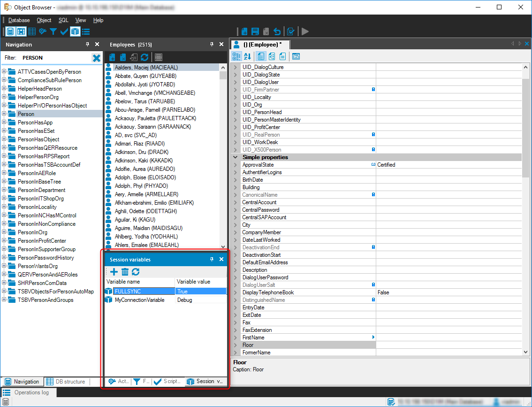Click the Floor property value field
The width and height of the screenshot is (532, 407).
448,345
